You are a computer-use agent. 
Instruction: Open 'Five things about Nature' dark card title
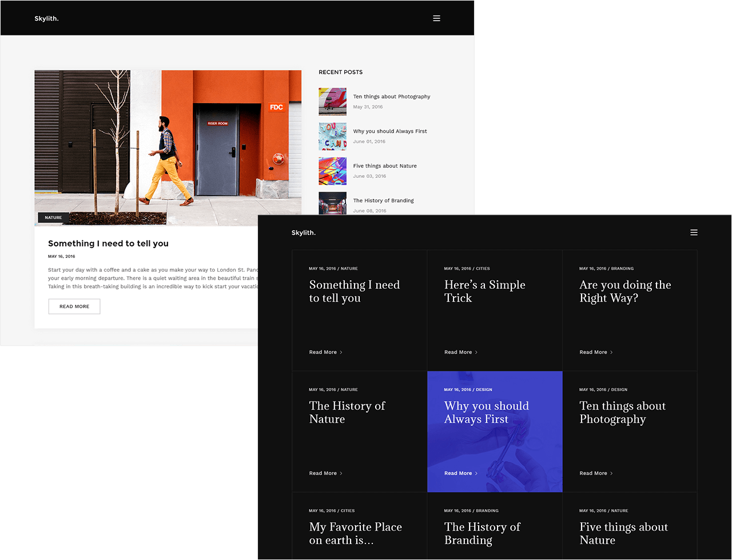pos(623,534)
